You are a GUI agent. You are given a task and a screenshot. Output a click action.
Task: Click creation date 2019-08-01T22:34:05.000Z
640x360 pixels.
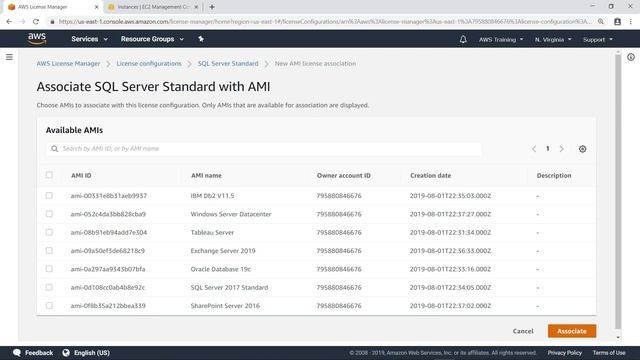point(450,288)
